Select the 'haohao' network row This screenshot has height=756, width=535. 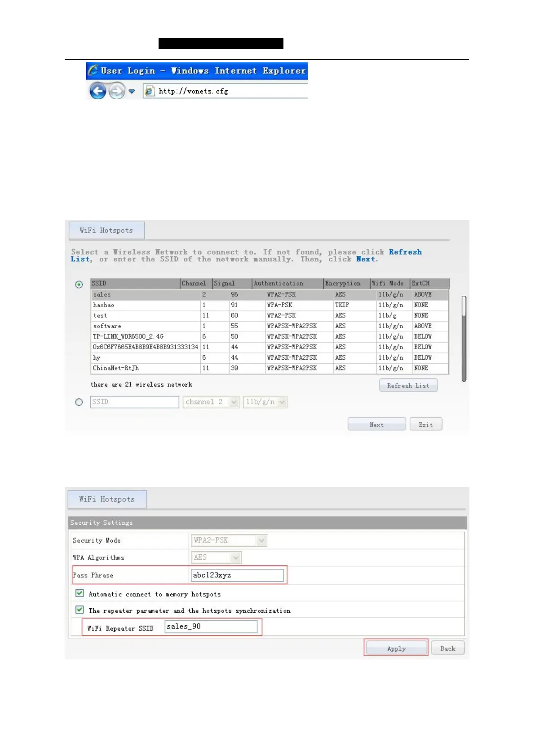click(x=270, y=305)
